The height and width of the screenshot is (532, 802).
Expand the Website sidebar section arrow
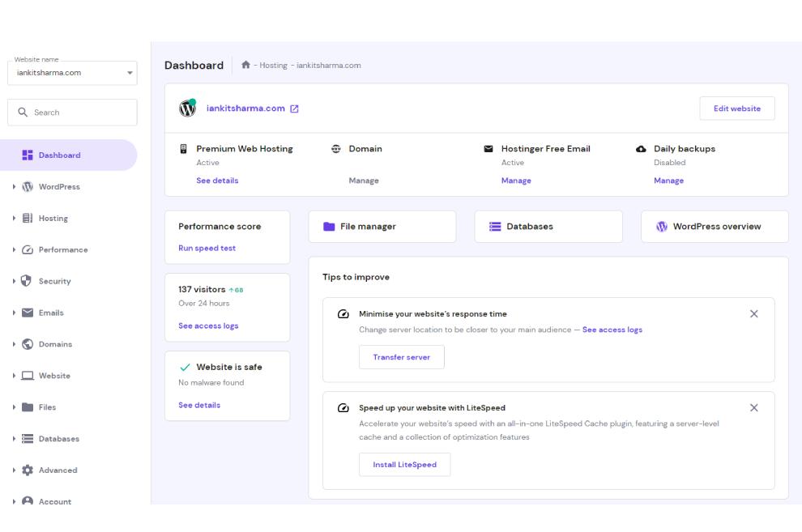14,376
